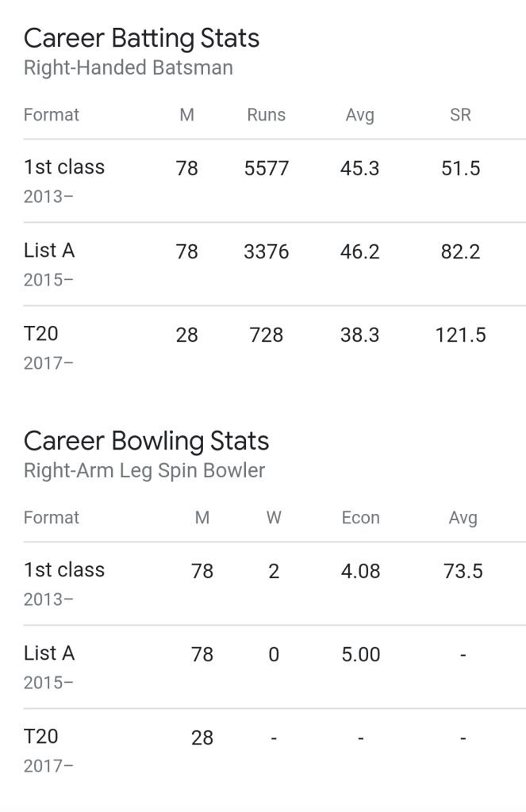Click the 4.08 economy value

pos(361,571)
